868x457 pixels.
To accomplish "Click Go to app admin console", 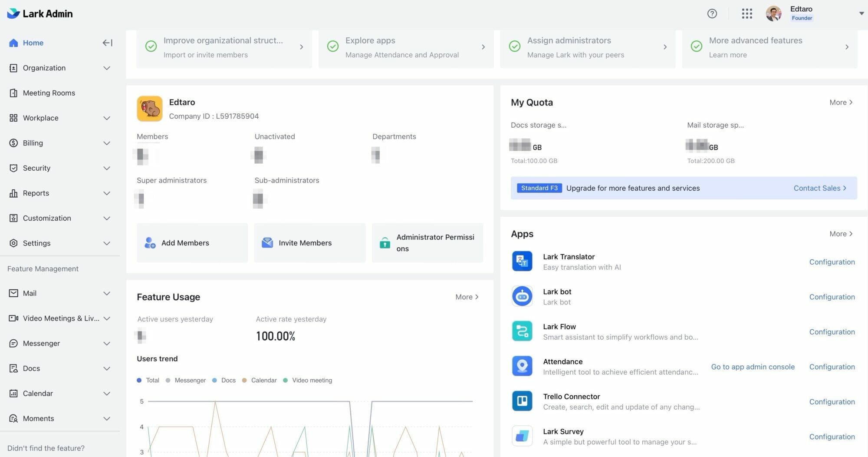I will [753, 367].
